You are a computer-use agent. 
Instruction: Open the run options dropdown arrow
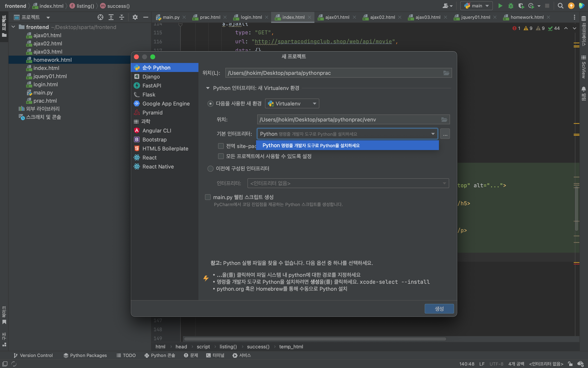click(x=539, y=6)
